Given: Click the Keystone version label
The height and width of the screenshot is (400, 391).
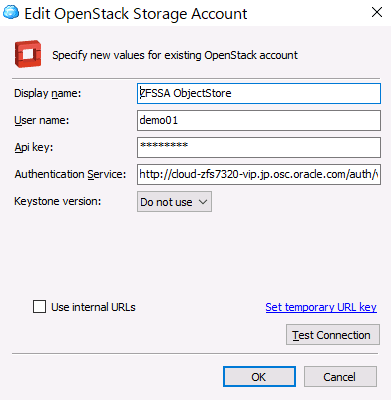Looking at the screenshot, I should (x=57, y=201).
